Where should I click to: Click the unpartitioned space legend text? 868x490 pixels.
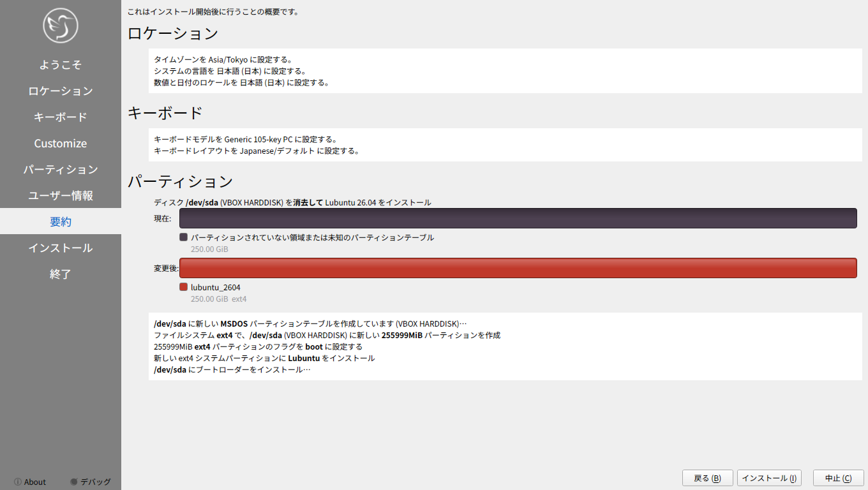pos(312,237)
